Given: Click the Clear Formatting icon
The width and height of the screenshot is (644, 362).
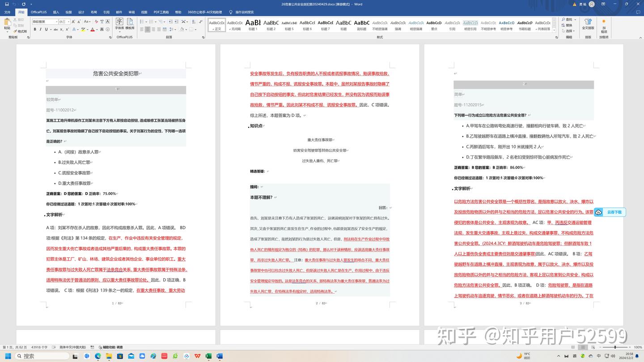Looking at the screenshot, I should click(x=97, y=21).
